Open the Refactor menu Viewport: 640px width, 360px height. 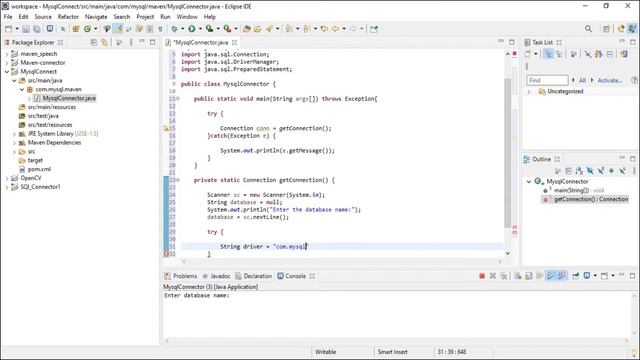click(x=68, y=17)
